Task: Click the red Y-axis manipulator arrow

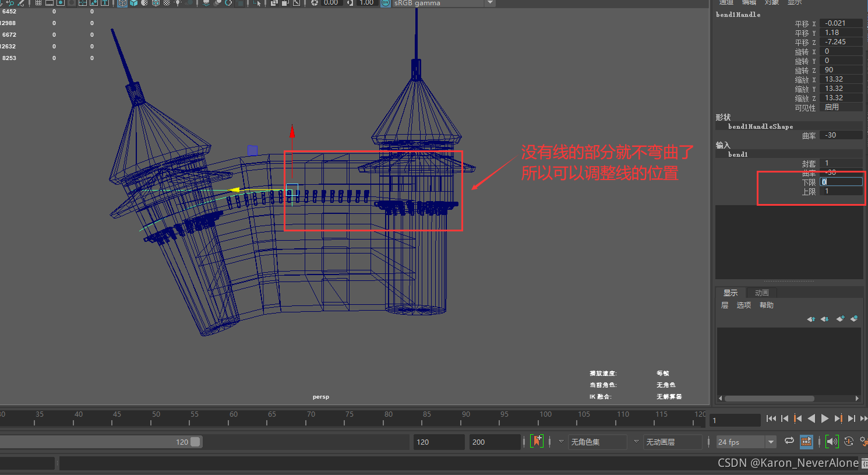Action: pos(292,131)
